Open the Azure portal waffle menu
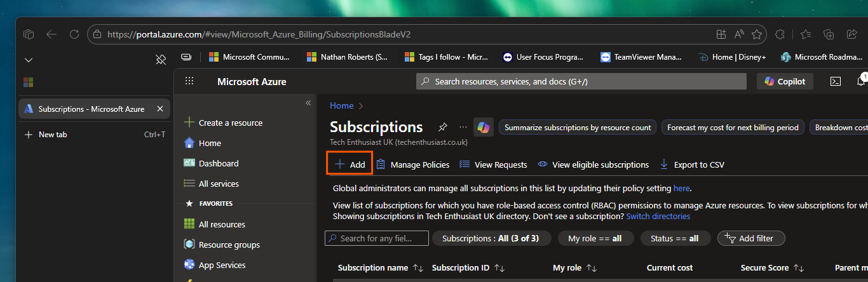This screenshot has height=282, width=868. (189, 81)
